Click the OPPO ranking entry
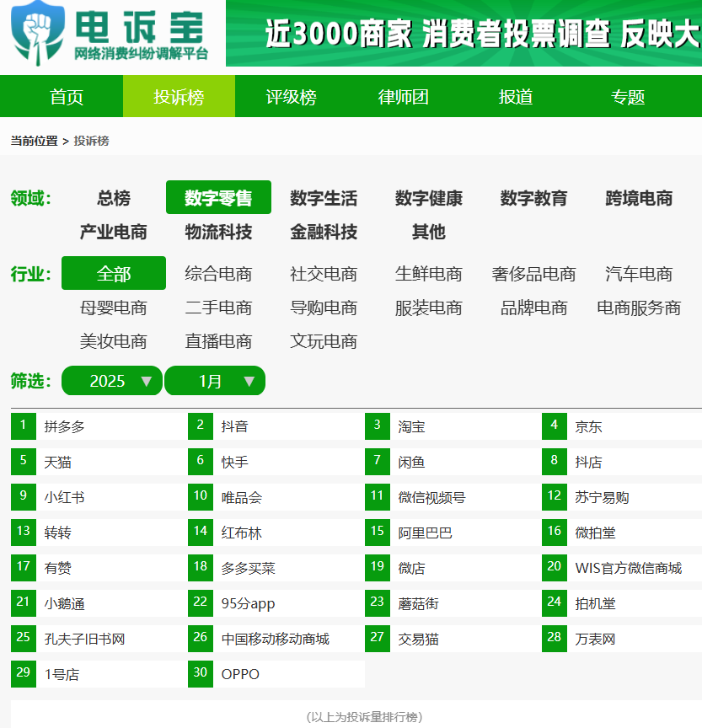 [276, 674]
